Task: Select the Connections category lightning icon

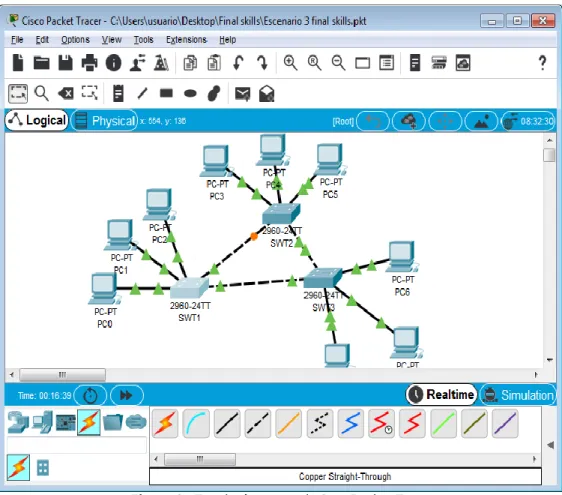Action: point(89,422)
